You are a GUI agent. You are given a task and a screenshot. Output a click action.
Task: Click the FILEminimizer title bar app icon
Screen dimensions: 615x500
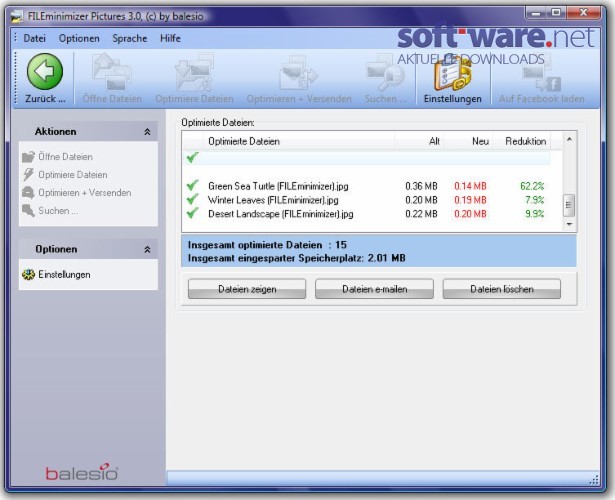tap(17, 16)
